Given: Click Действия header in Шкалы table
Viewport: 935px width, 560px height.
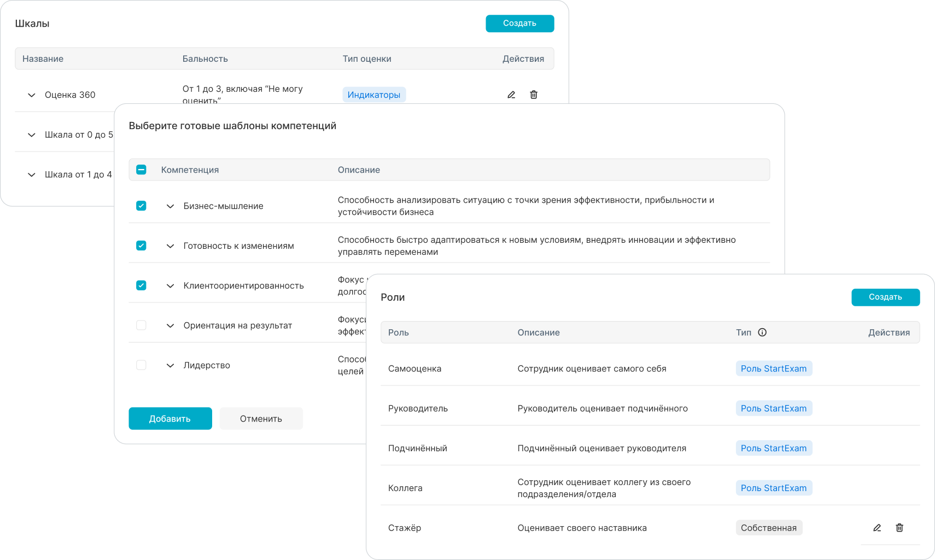Looking at the screenshot, I should pos(523,59).
